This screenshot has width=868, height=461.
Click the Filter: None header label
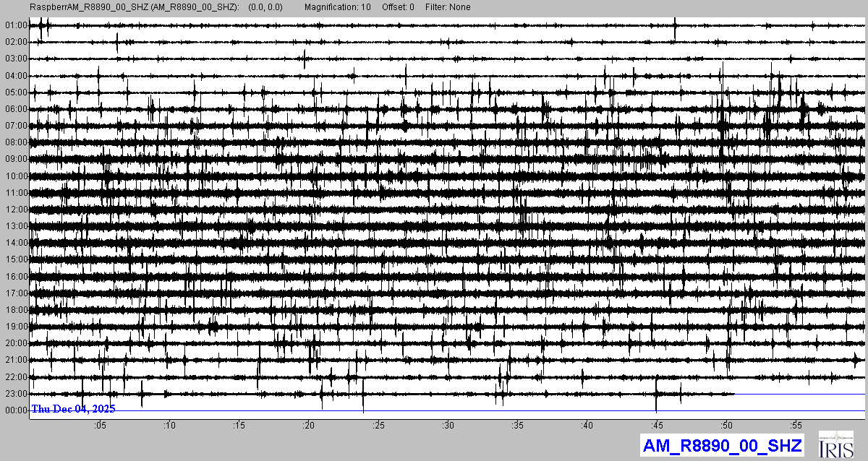(448, 7)
